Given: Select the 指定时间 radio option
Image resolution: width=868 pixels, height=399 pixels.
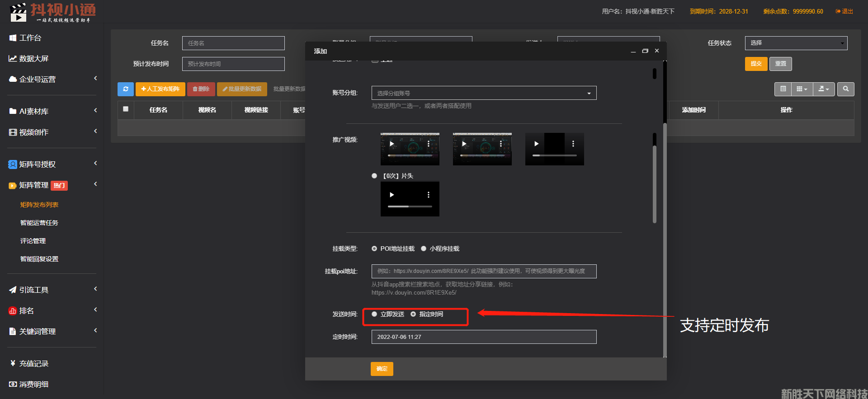Looking at the screenshot, I should (413, 314).
